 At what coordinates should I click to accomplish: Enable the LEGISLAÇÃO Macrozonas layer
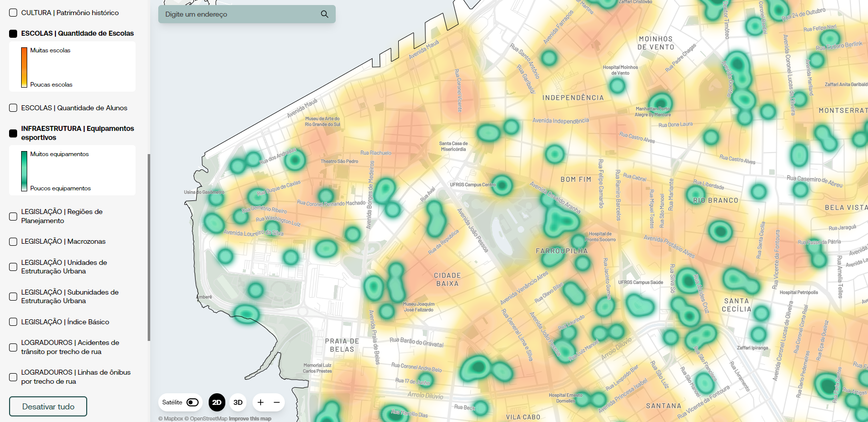(x=13, y=242)
